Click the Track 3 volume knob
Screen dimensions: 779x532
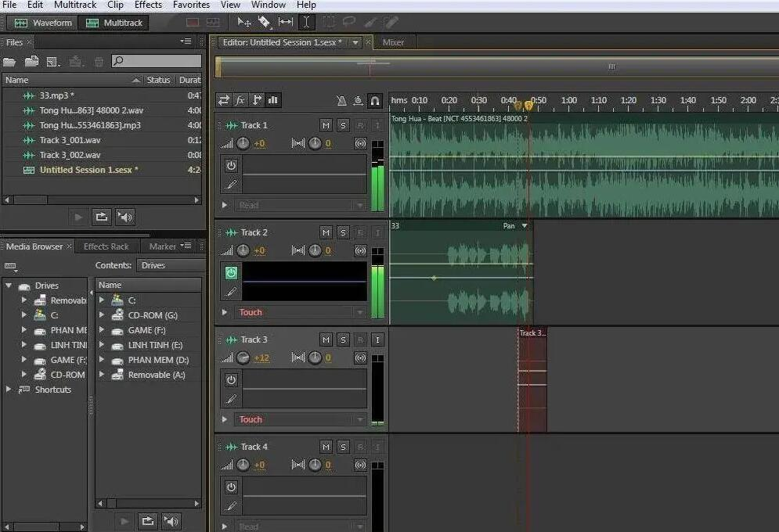[x=243, y=358]
